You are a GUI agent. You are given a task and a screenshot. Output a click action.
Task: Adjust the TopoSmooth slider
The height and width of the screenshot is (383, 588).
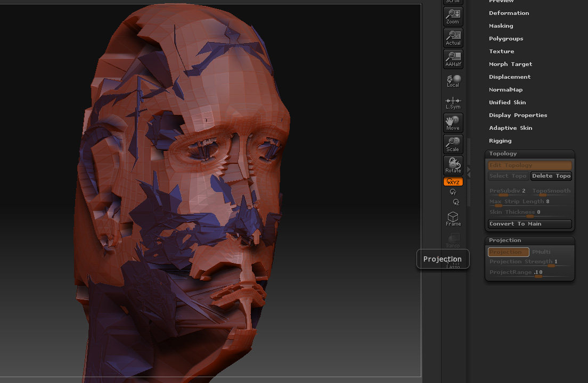point(551,191)
